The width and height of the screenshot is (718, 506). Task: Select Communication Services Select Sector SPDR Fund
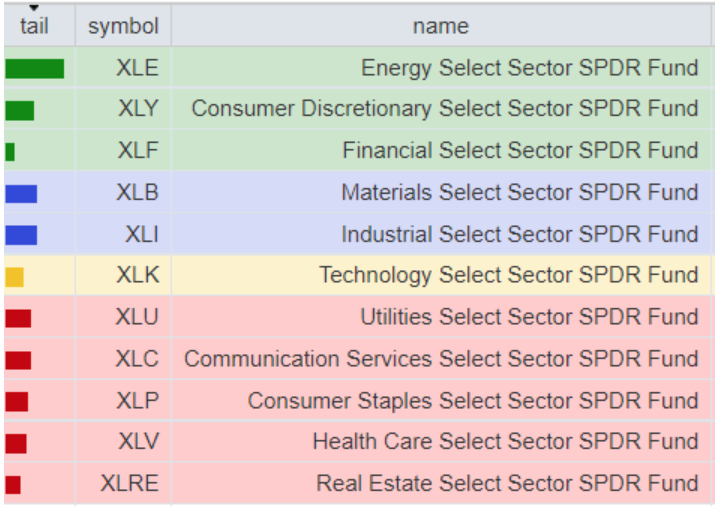(x=441, y=359)
